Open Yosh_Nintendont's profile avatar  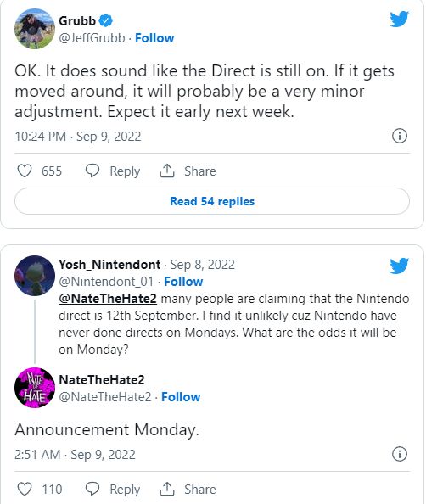tap(35, 276)
